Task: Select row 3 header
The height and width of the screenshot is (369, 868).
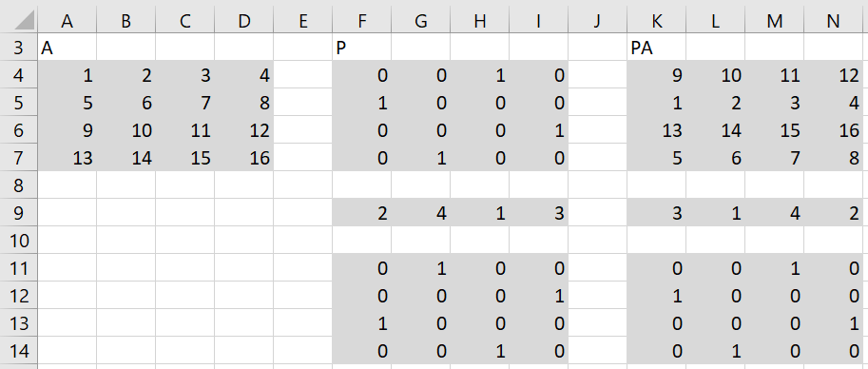Action: (x=19, y=48)
